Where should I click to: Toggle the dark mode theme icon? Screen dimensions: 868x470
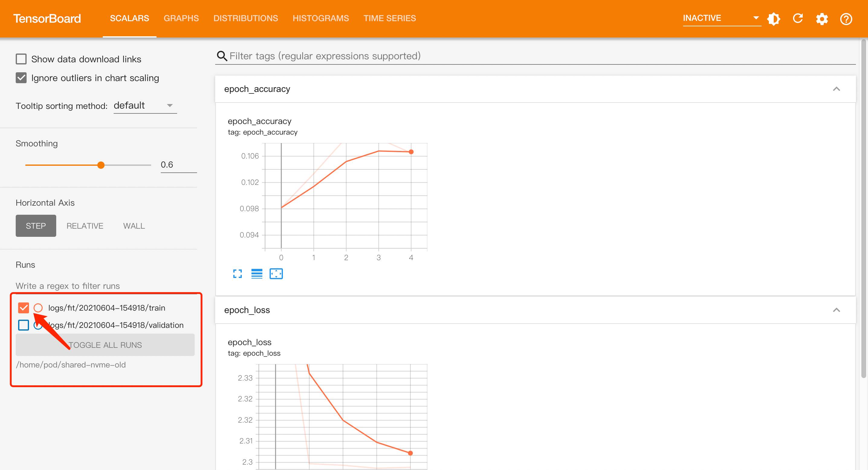point(774,18)
